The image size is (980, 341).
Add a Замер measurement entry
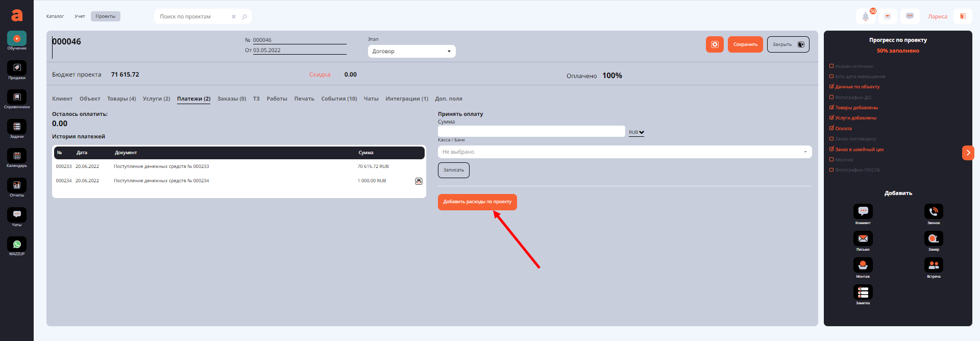click(934, 238)
